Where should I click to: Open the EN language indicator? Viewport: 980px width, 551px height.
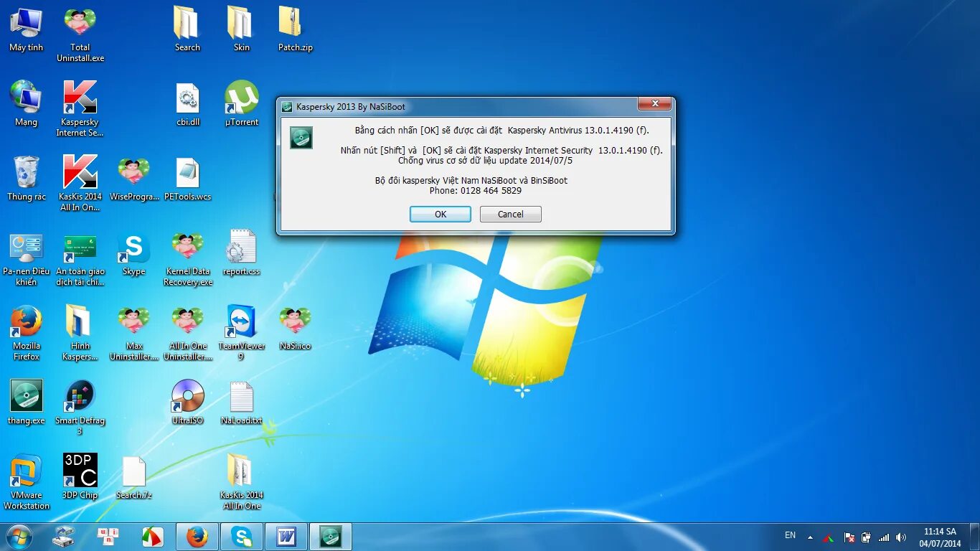(790, 535)
